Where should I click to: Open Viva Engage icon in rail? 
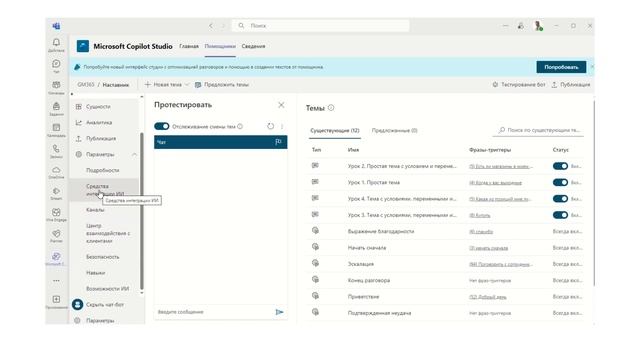tap(56, 212)
